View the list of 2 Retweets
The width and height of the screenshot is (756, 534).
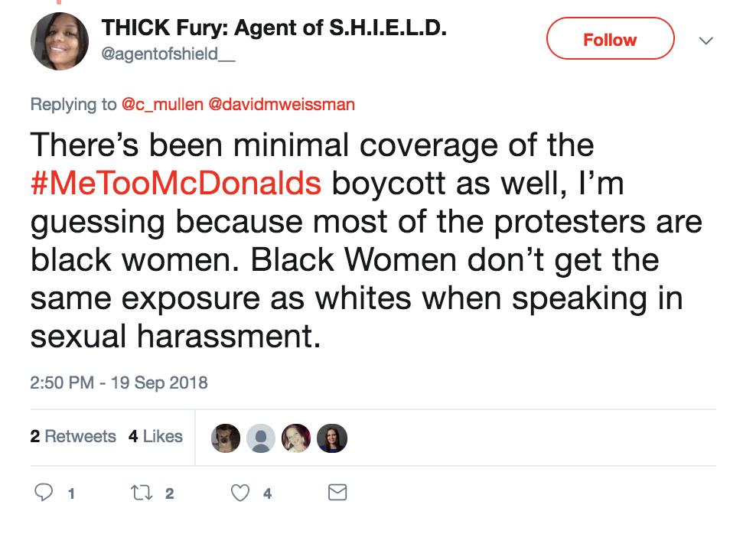(73, 437)
